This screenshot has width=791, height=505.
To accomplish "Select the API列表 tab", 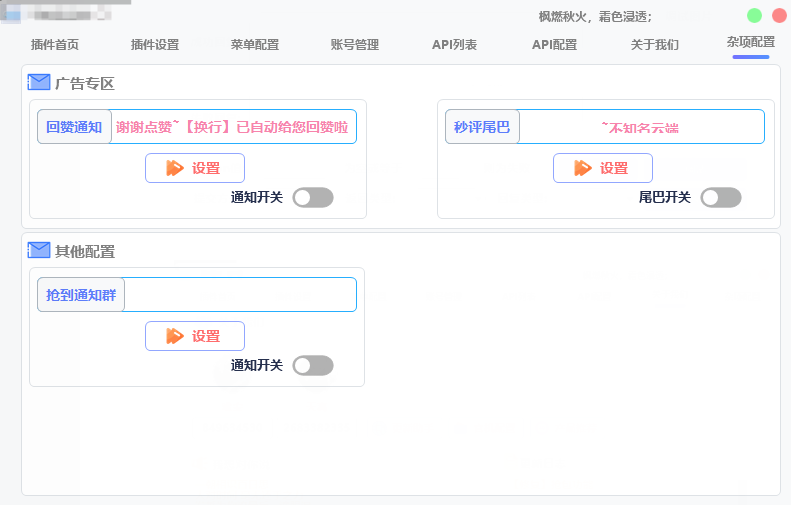I will (454, 45).
